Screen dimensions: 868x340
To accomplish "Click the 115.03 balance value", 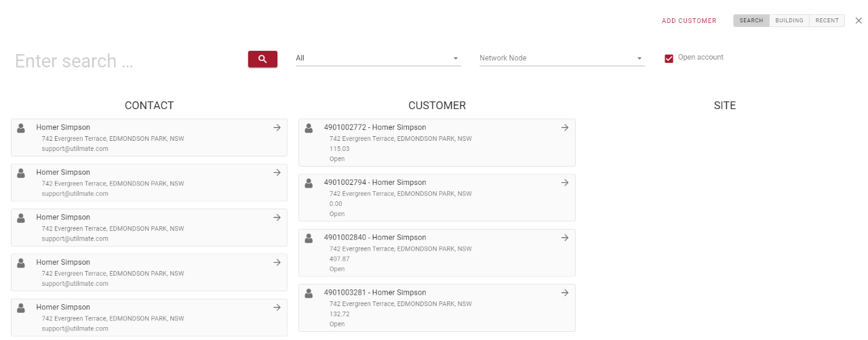I will (339, 149).
